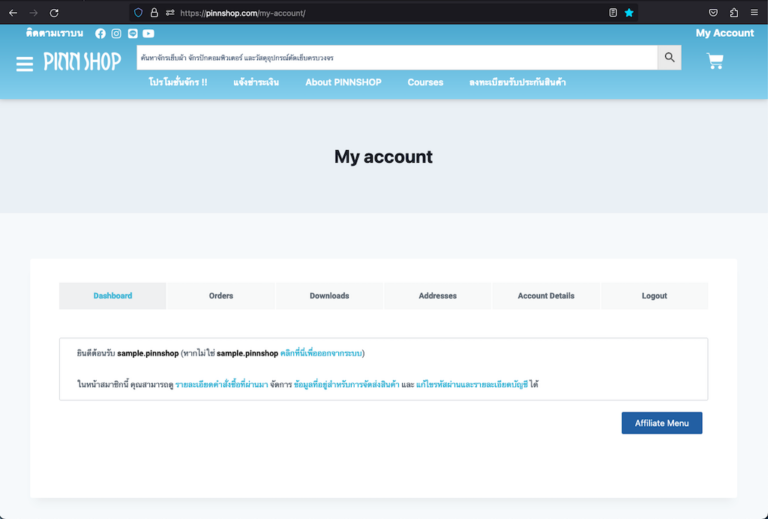Image resolution: width=768 pixels, height=519 pixels.
Task: Click the Logout tab
Action: pyautogui.click(x=654, y=296)
